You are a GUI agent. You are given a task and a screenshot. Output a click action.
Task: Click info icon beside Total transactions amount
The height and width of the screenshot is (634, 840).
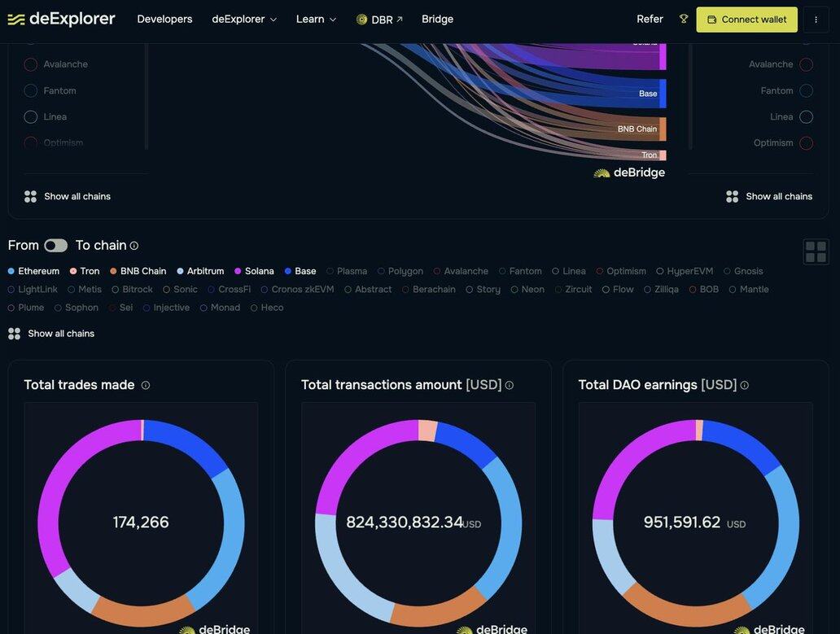click(510, 386)
